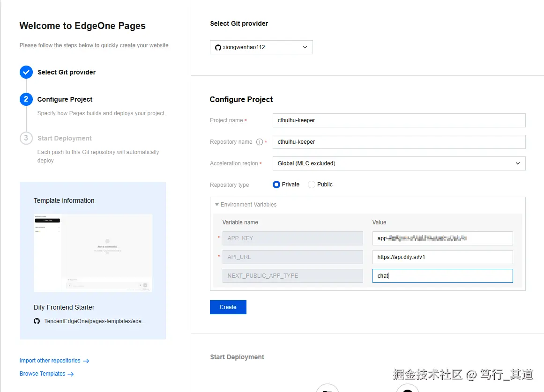Click the Project name input field
The image size is (544, 392).
399,120
